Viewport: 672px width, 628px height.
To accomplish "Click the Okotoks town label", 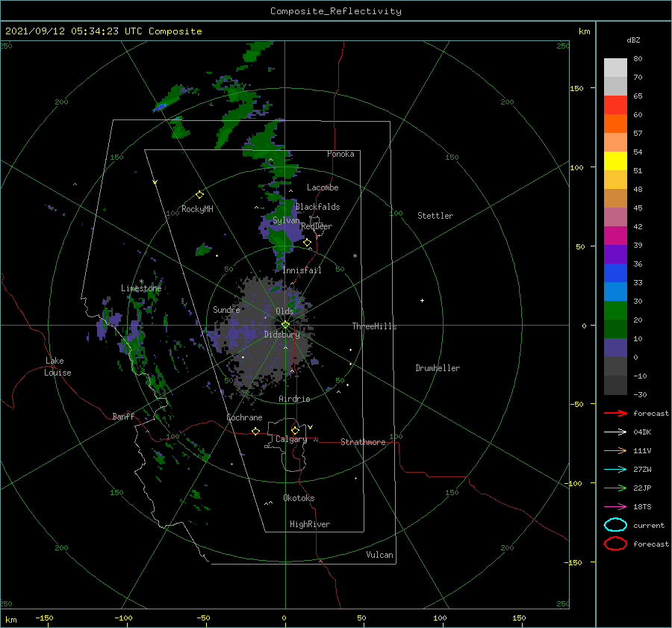I will coord(299,498).
